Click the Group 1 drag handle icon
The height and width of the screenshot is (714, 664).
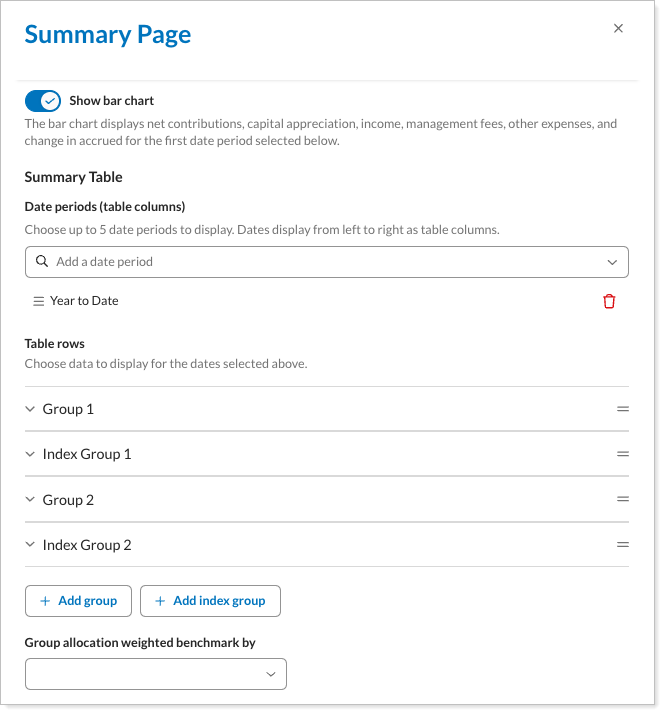pyautogui.click(x=622, y=409)
